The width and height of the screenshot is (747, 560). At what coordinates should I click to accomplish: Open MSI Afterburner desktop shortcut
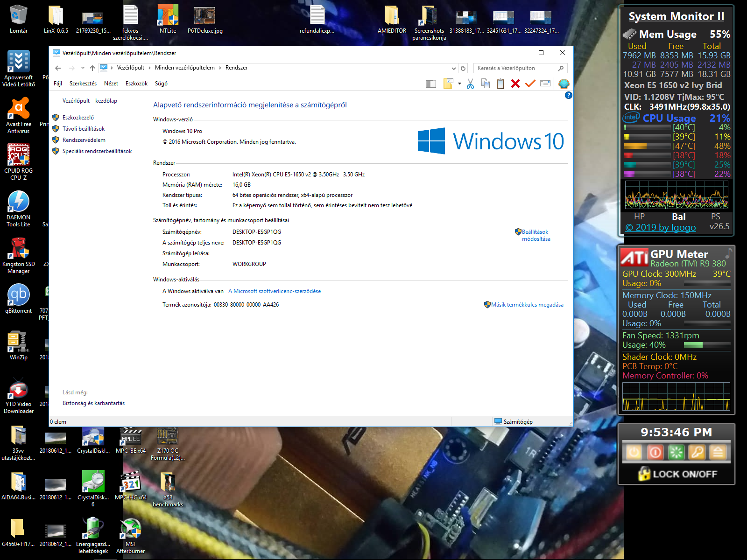tap(131, 535)
